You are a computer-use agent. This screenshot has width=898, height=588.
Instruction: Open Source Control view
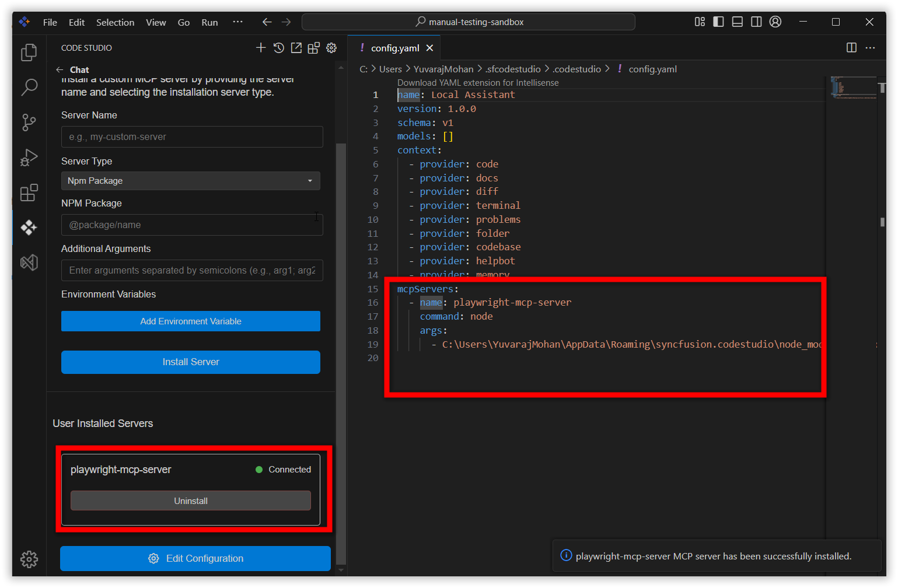29,123
